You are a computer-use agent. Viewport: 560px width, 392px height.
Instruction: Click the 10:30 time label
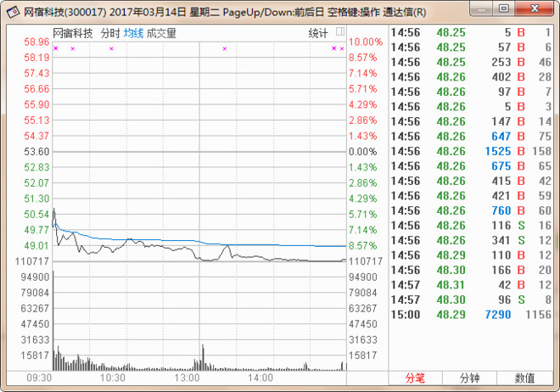tap(113, 378)
